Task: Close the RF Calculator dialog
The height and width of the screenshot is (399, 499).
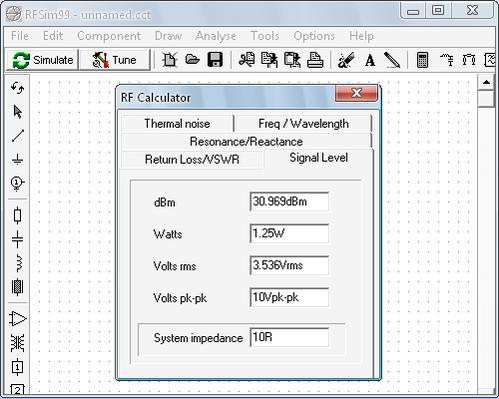Action: click(356, 93)
